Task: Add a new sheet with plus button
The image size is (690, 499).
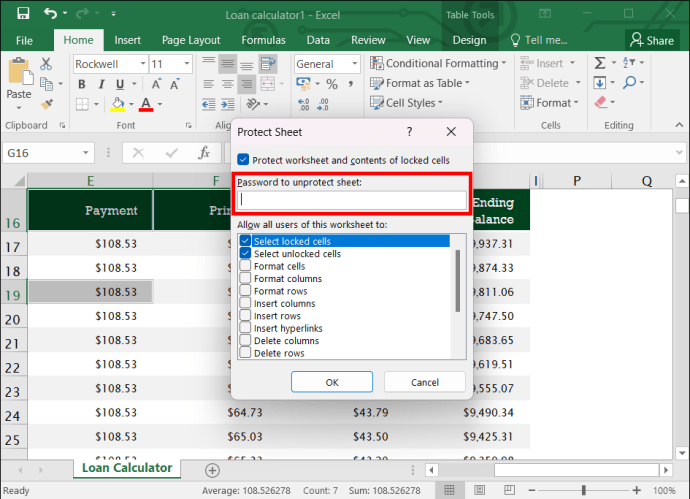Action: point(213,470)
